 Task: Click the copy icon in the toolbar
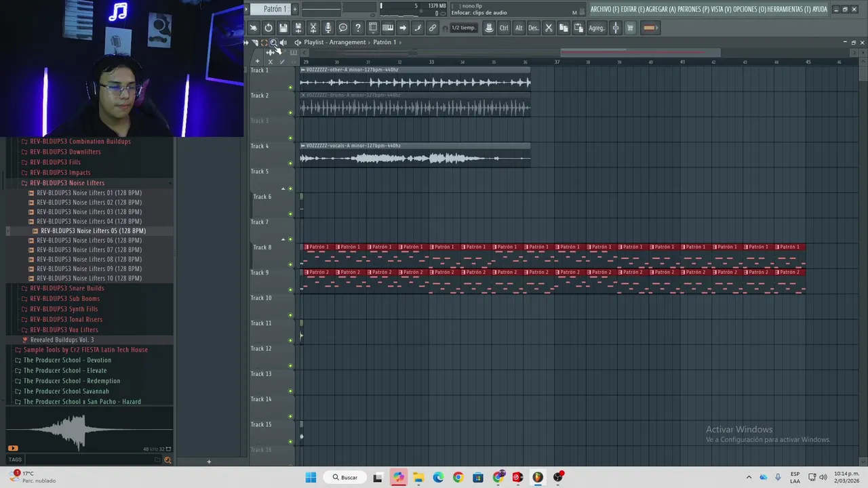pyautogui.click(x=564, y=28)
